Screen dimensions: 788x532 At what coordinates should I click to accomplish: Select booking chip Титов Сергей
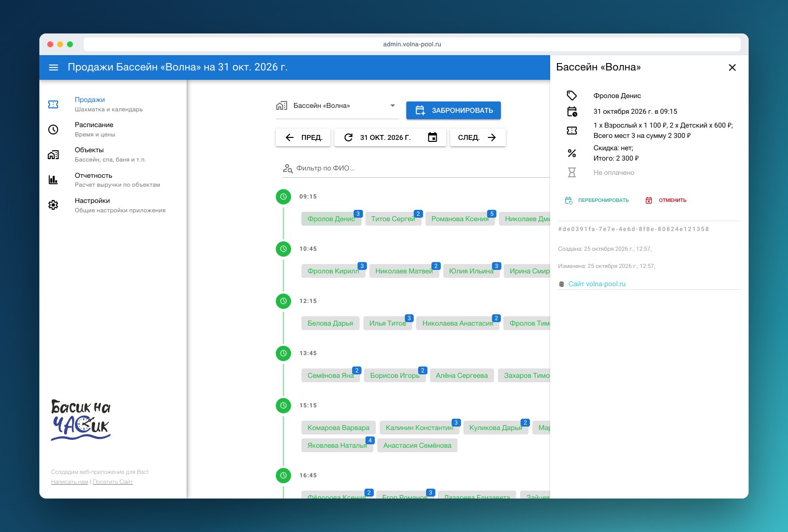tap(393, 219)
